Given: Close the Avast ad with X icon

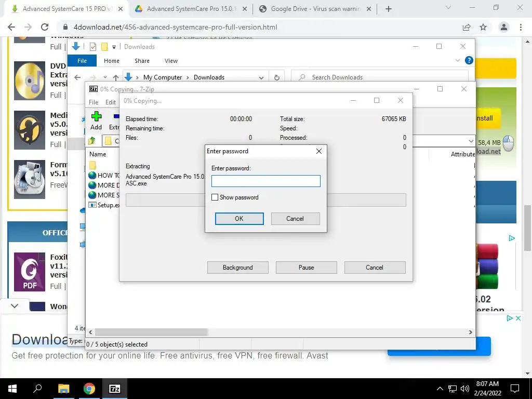Looking at the screenshot, I should point(518,318).
